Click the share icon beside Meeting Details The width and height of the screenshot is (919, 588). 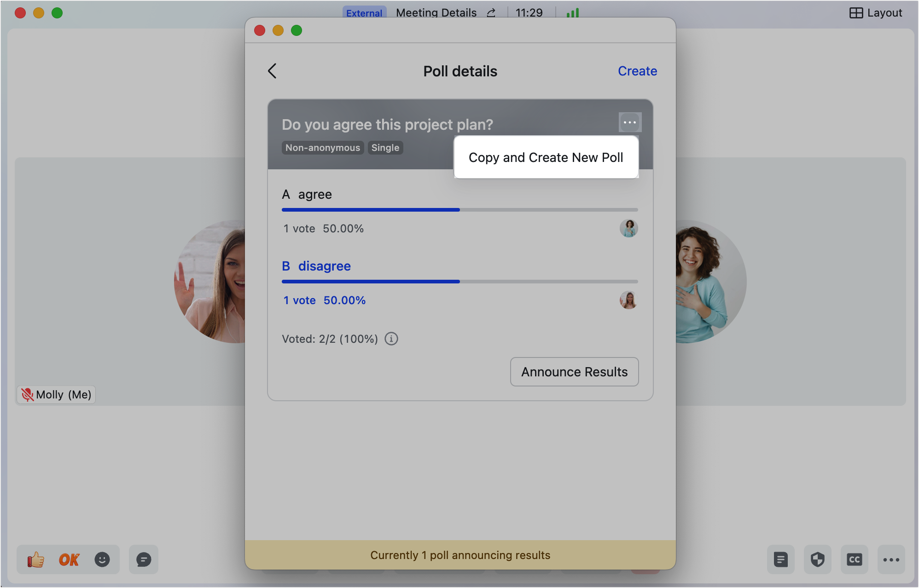tap(491, 13)
